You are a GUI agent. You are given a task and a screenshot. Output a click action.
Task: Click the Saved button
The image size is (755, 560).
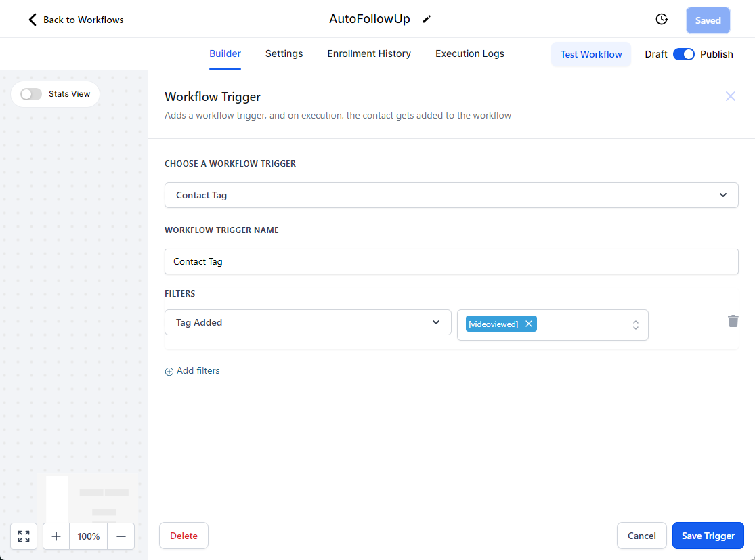tap(708, 20)
